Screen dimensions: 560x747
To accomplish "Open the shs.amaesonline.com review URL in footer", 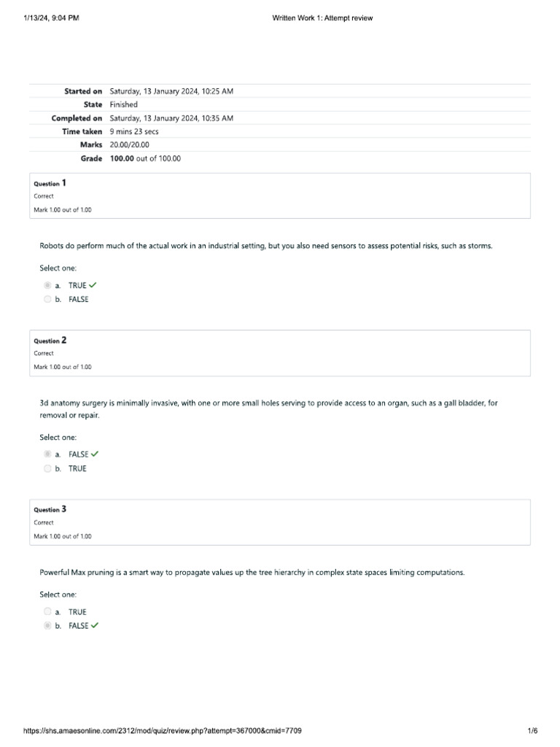I will tap(163, 731).
